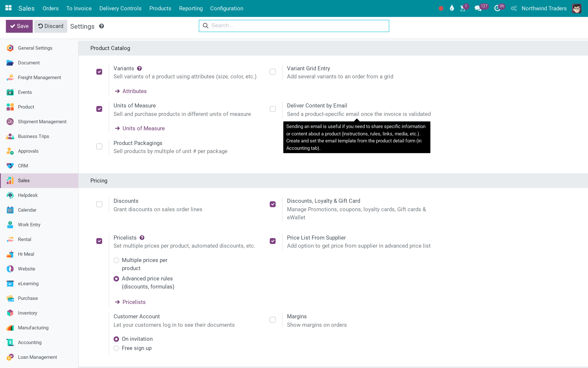Enable Discounts on sales order lines checkbox
Viewport: 588px width, 368px height.
(x=99, y=204)
